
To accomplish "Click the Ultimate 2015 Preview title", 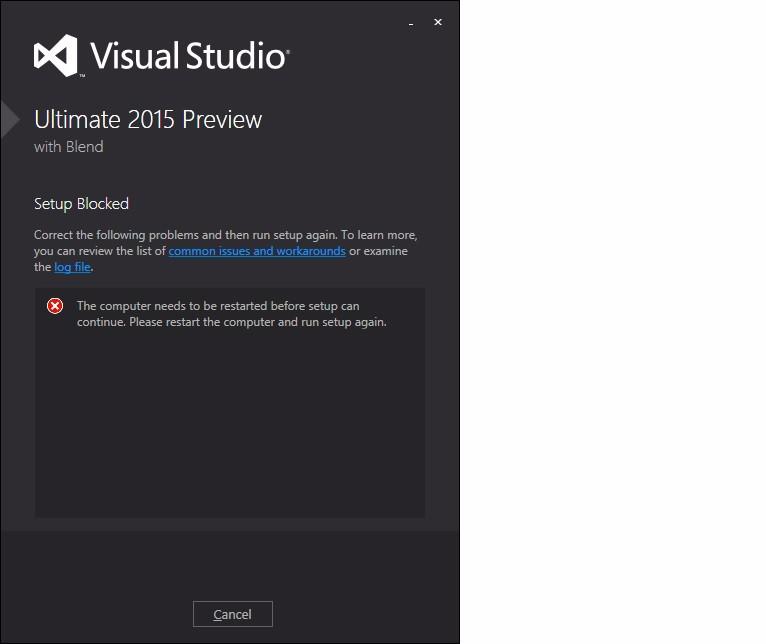I will (x=148, y=120).
